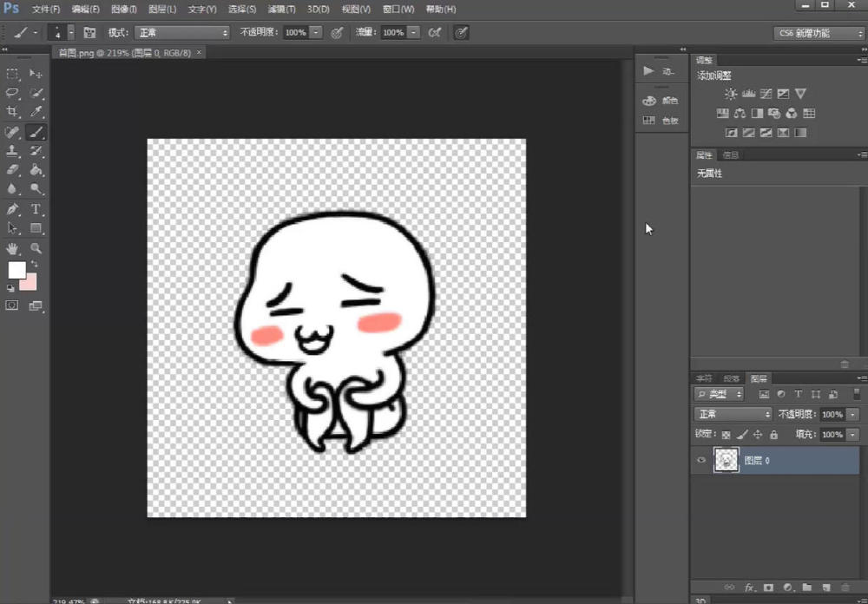Open the Swatches panel icon
Viewport: 868px width, 604px height.
pos(648,120)
